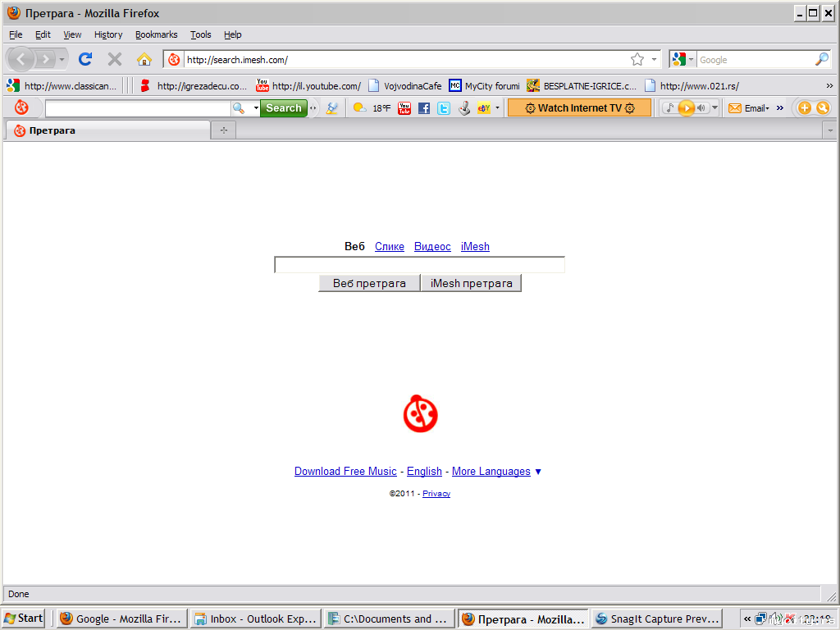Expand the More Languages triangle

pos(538,472)
